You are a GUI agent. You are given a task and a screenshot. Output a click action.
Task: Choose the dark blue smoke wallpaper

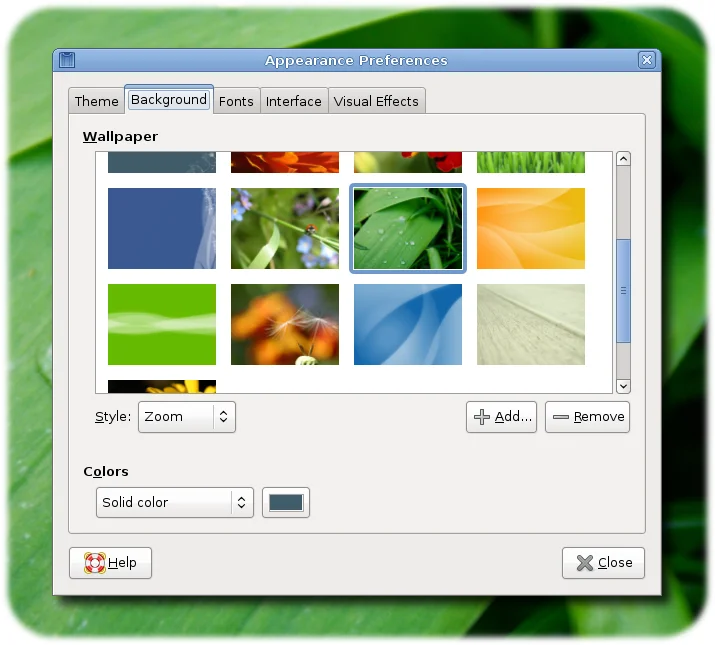pos(162,229)
